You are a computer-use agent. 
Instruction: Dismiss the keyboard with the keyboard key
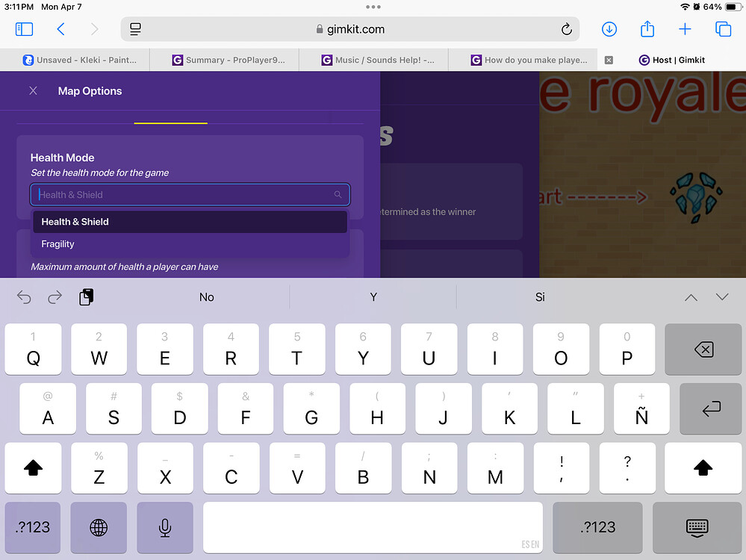(697, 528)
